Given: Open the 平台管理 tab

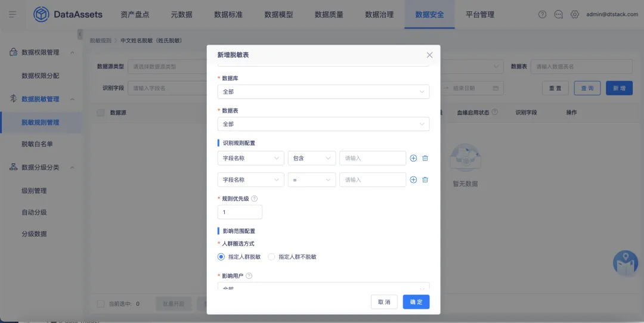Looking at the screenshot, I should pyautogui.click(x=479, y=14).
